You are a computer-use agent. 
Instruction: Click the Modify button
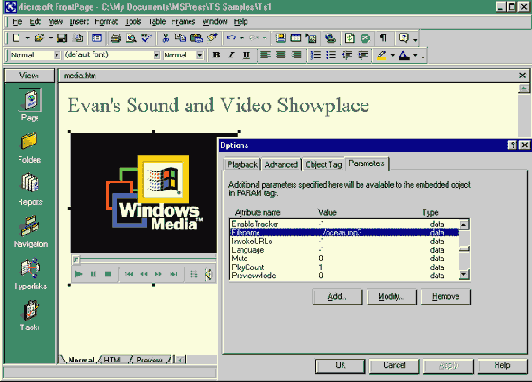(x=392, y=297)
